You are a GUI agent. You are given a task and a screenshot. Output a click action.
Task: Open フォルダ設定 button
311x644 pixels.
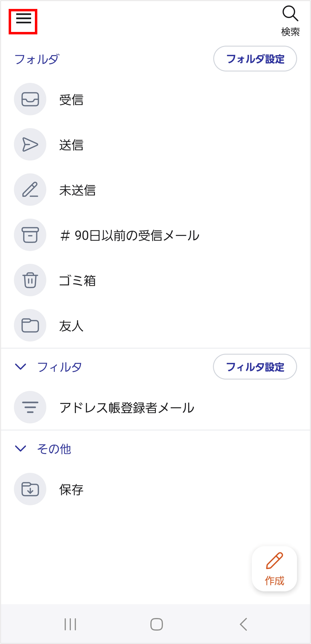(255, 59)
